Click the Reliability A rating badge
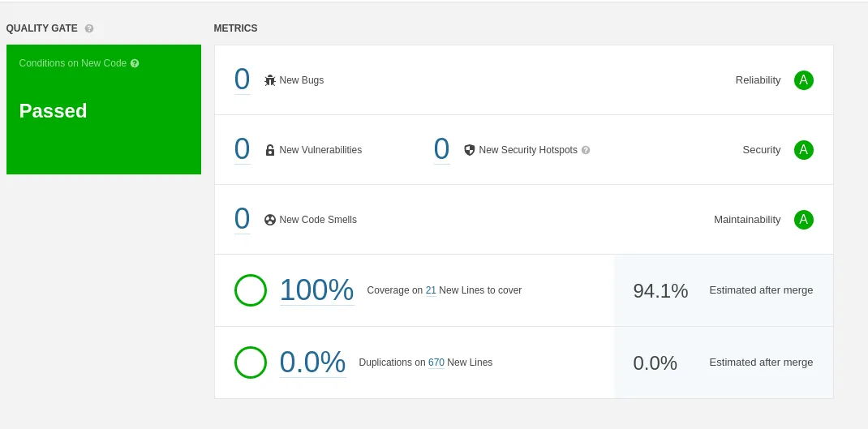868x429 pixels. 803,80
